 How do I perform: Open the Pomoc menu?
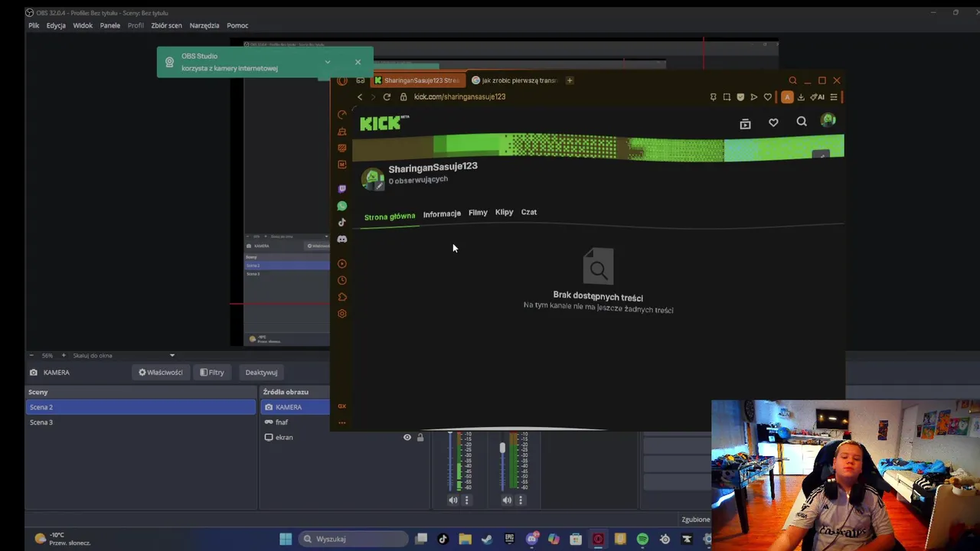click(x=237, y=25)
